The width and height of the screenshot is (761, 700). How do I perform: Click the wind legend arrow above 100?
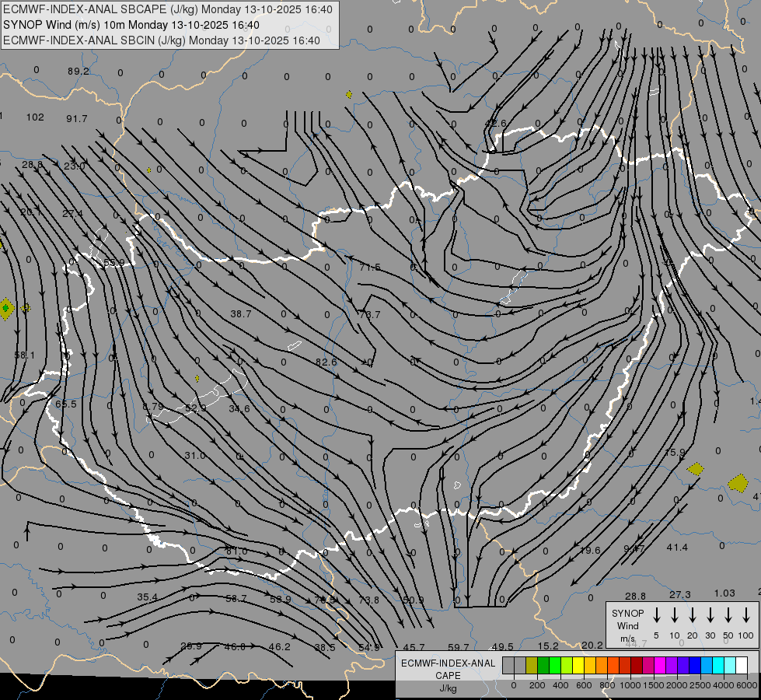pyautogui.click(x=746, y=615)
